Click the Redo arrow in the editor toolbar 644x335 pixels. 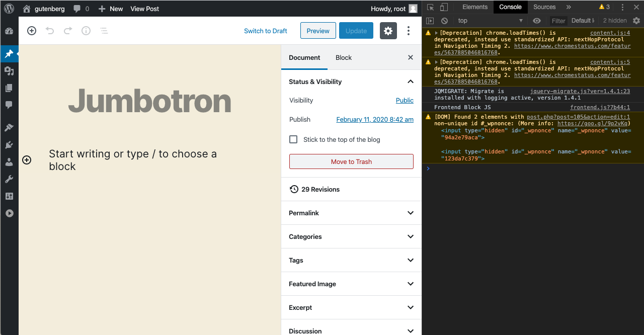click(67, 31)
